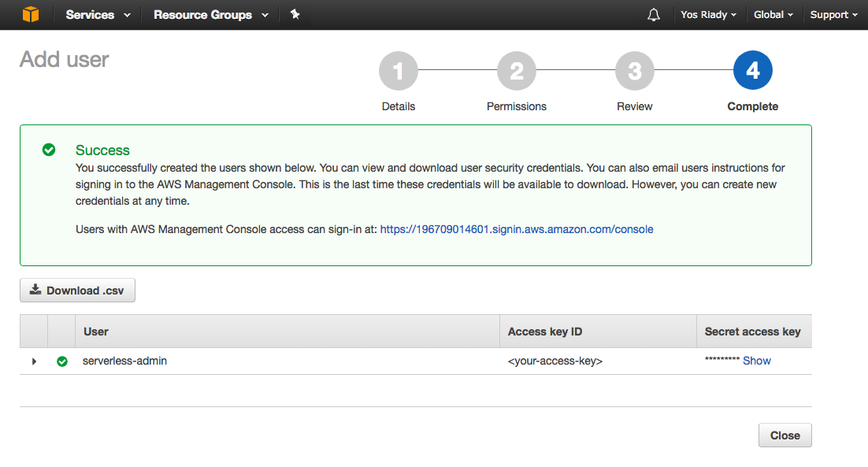Open the Resource Groups dropdown
This screenshot has height=467, width=868.
click(x=210, y=15)
